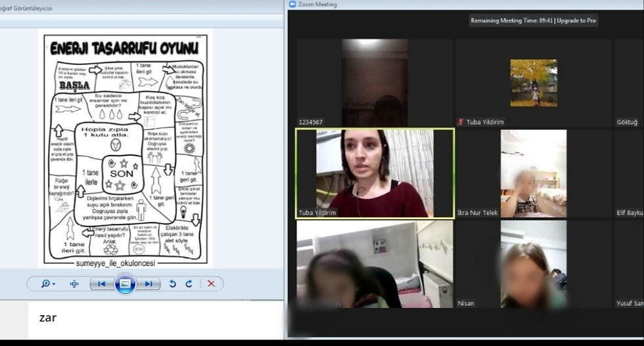
Task: Click the 'Elif Bayku' participant name
Action: click(x=630, y=213)
